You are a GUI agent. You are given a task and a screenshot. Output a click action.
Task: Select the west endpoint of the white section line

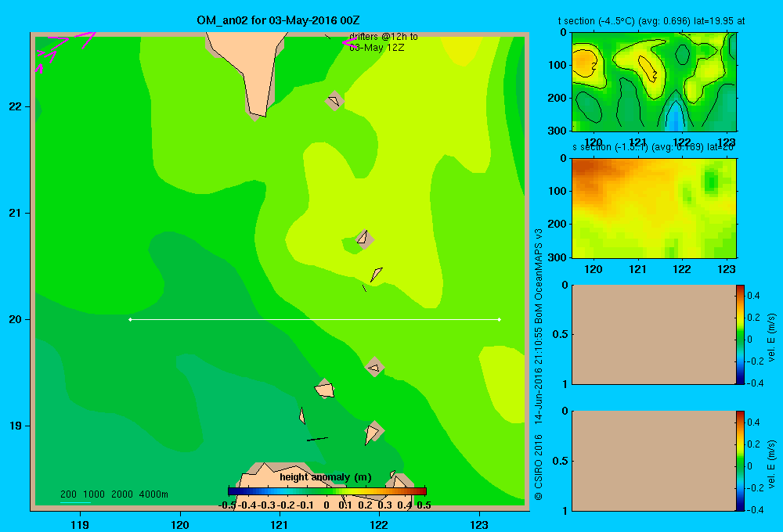pos(130,319)
